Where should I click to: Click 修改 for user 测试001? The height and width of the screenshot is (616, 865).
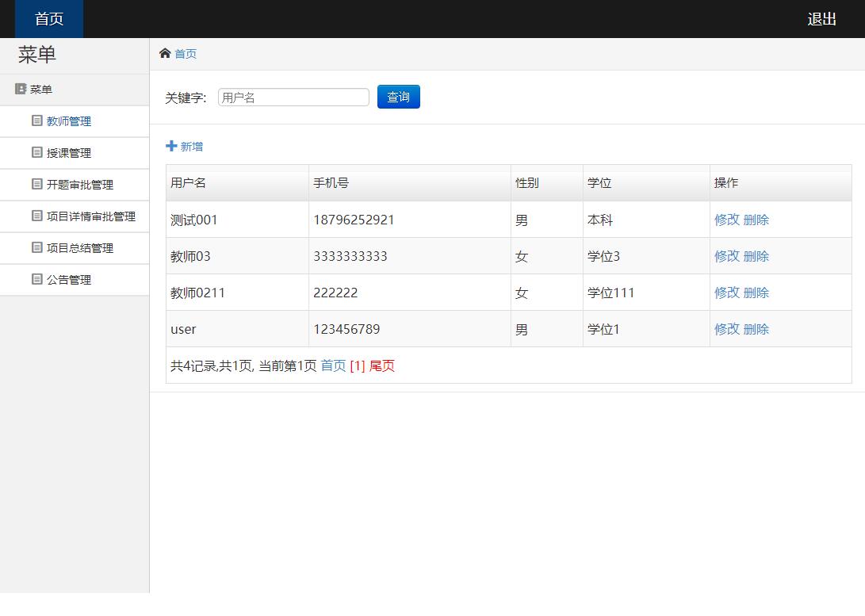(x=727, y=220)
